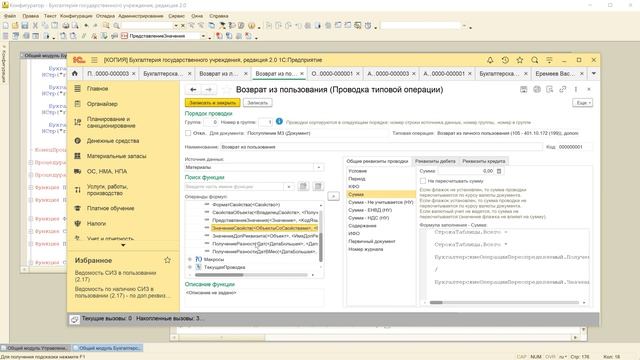Switch to Общий модуль Бухгалтерс... window tab at bottom
Viewport: 640px width, 360px height.
tap(109, 348)
